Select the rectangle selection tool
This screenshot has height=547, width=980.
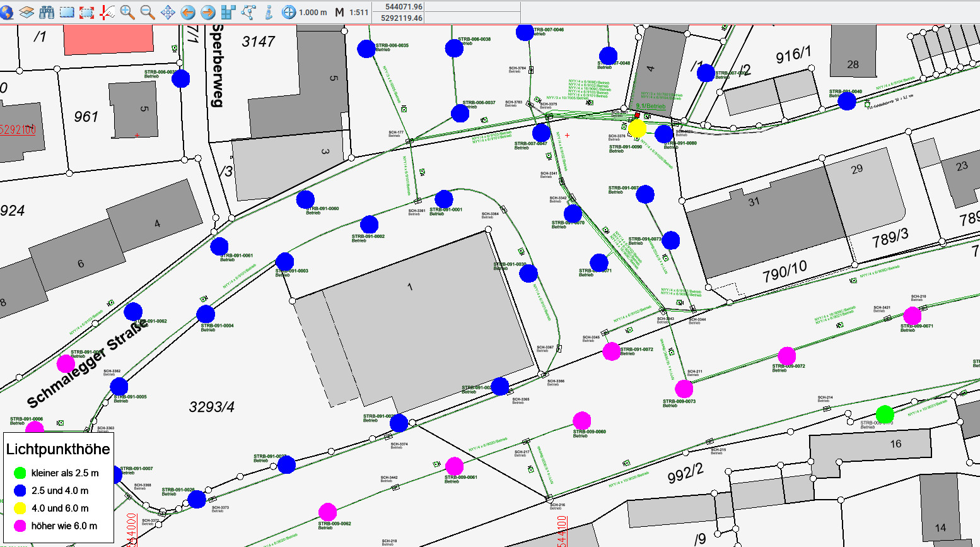tap(67, 12)
